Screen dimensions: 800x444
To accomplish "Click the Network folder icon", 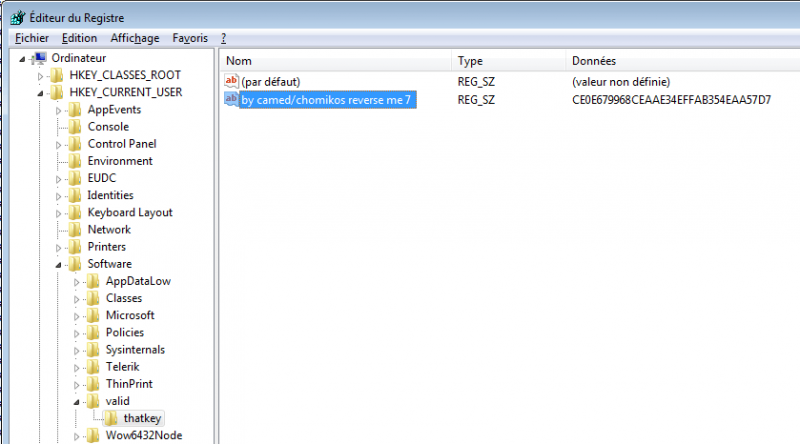I will 75,230.
